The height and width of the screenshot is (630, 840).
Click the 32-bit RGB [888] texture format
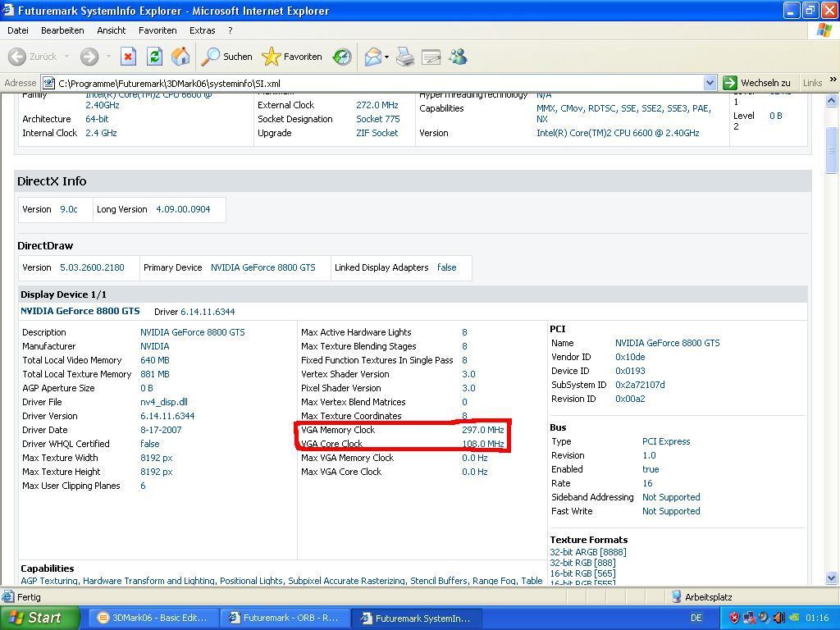click(x=582, y=563)
